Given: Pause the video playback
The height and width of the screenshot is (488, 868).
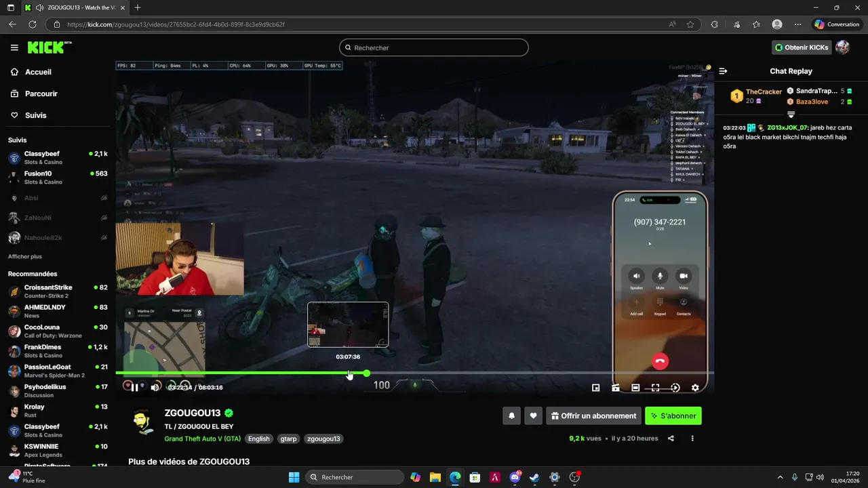Looking at the screenshot, I should pos(135,387).
